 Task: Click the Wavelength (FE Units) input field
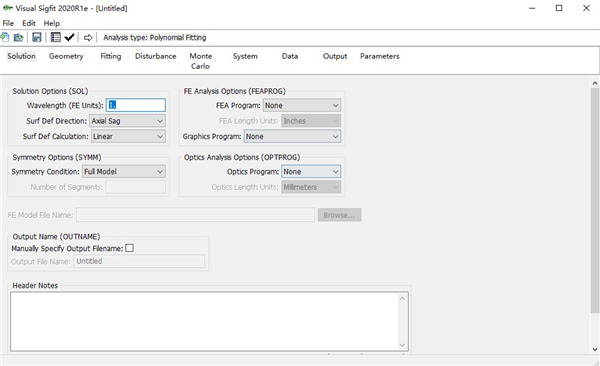(x=136, y=105)
